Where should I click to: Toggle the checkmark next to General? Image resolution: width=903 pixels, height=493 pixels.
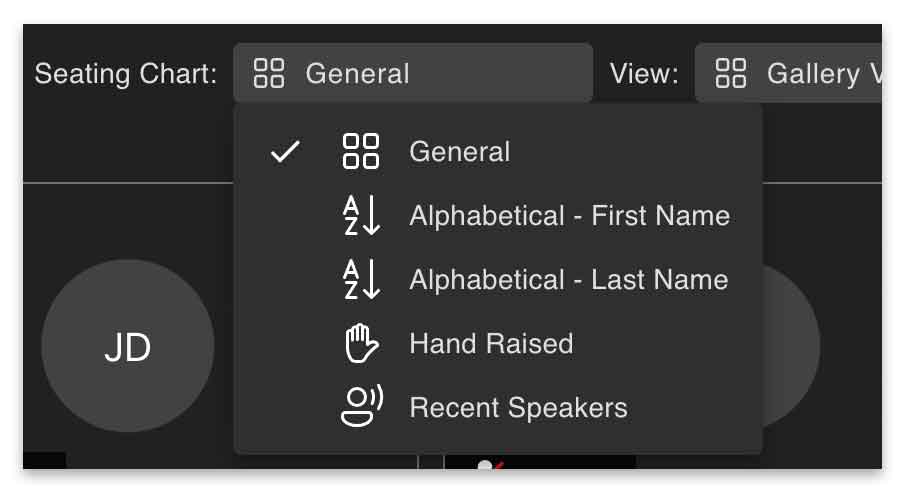tap(285, 152)
